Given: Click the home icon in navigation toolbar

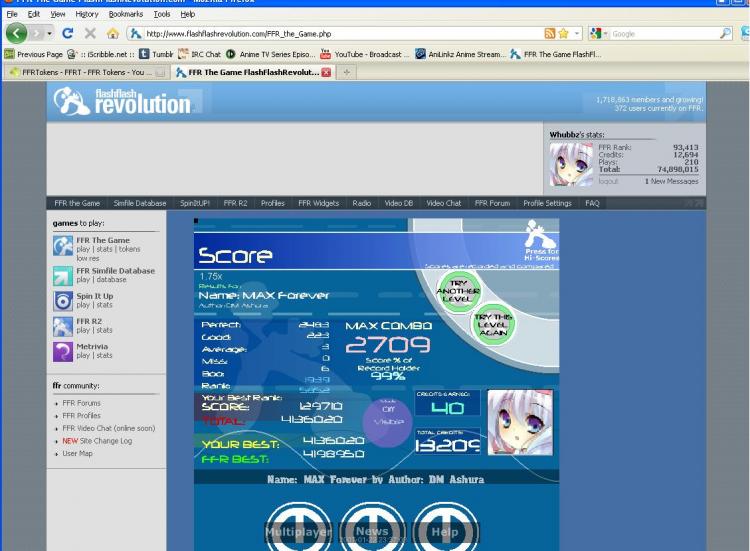Looking at the screenshot, I should pos(111,34).
